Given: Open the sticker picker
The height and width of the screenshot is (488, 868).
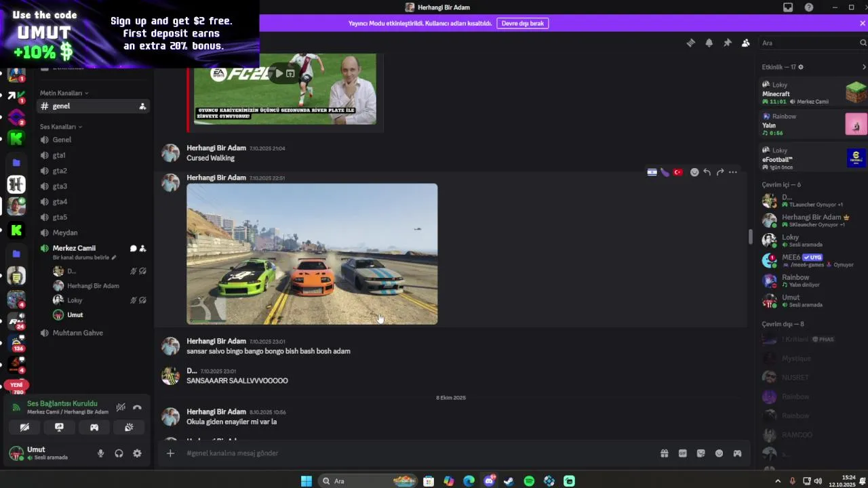Looking at the screenshot, I should coord(701,453).
